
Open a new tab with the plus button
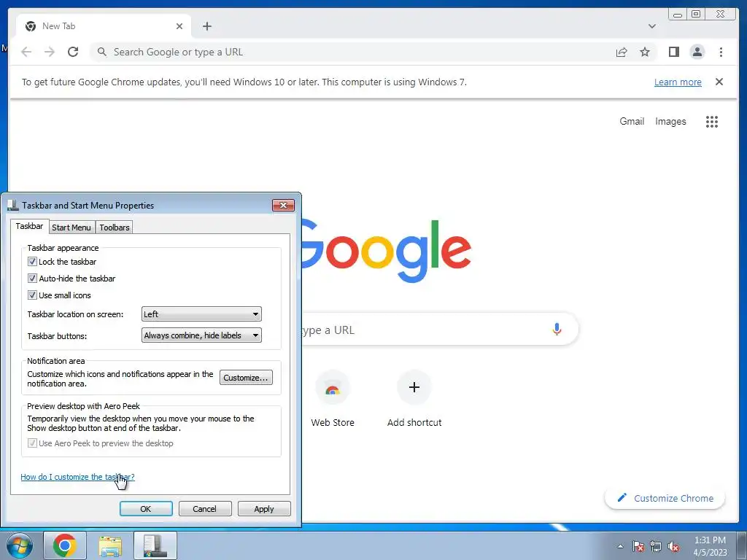(x=206, y=26)
